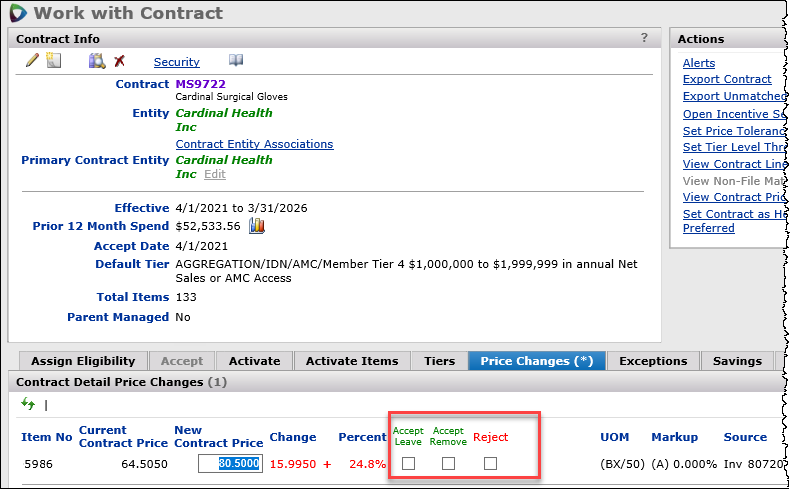Click the Export Contract link
791x490 pixels.
tap(727, 79)
